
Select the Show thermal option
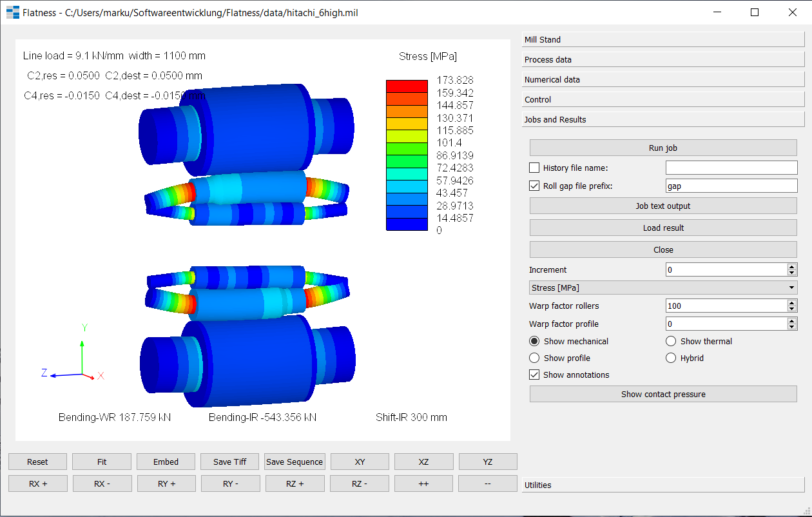pyautogui.click(x=670, y=341)
